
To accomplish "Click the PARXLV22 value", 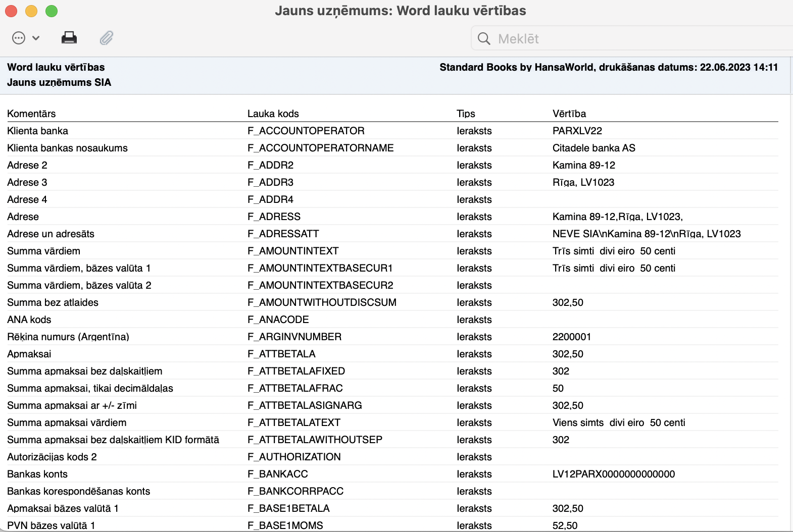I will [577, 131].
